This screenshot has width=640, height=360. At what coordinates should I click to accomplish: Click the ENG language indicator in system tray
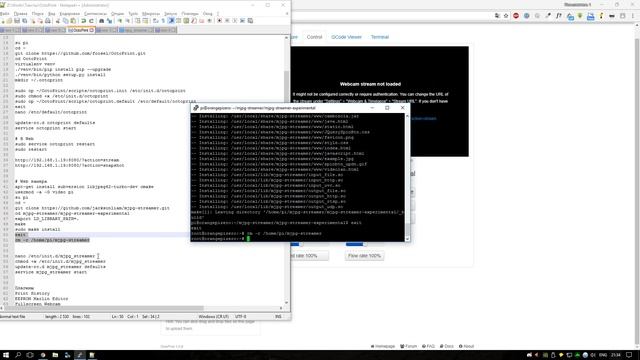603,355
